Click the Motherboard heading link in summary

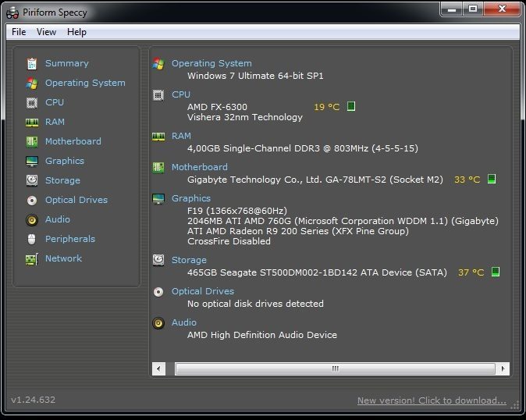pyautogui.click(x=200, y=167)
